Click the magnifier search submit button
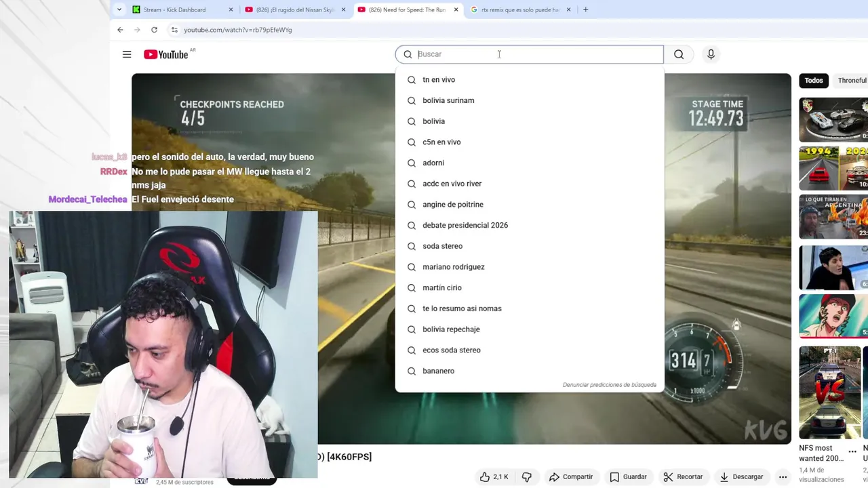This screenshot has width=868, height=488. point(679,54)
